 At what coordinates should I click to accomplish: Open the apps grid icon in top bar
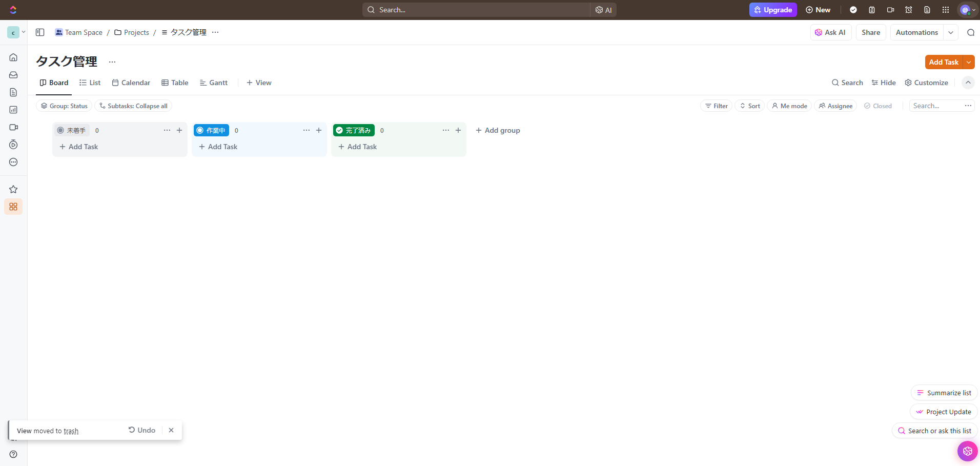[946, 10]
